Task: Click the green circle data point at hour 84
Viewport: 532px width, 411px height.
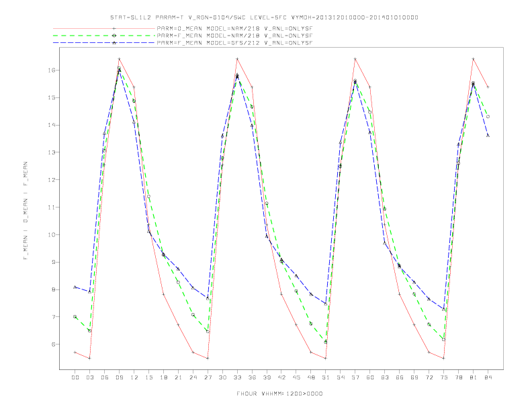Action: click(x=488, y=117)
